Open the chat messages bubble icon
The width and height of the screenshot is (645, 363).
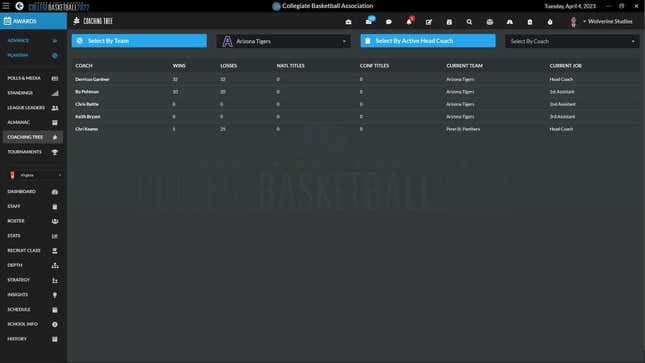click(389, 22)
